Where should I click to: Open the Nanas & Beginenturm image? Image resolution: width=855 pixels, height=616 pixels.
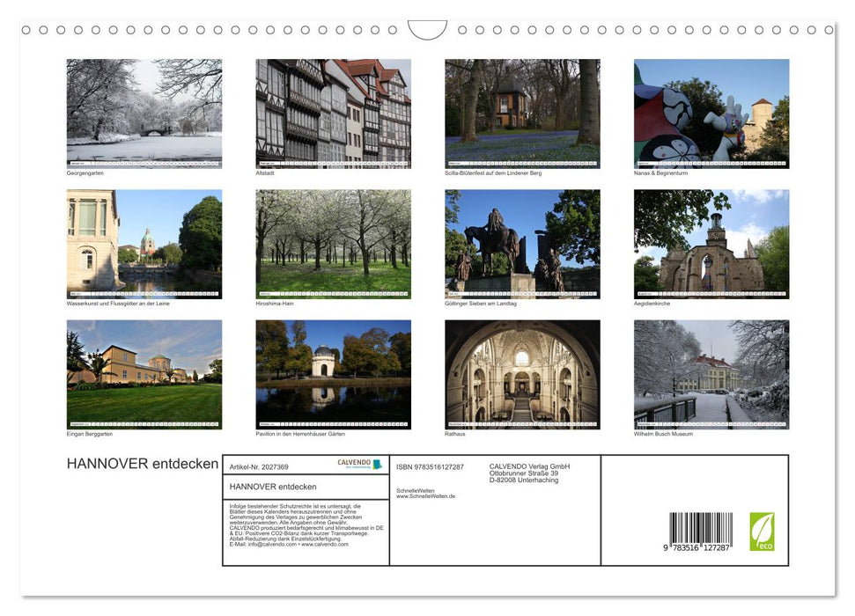click(711, 110)
